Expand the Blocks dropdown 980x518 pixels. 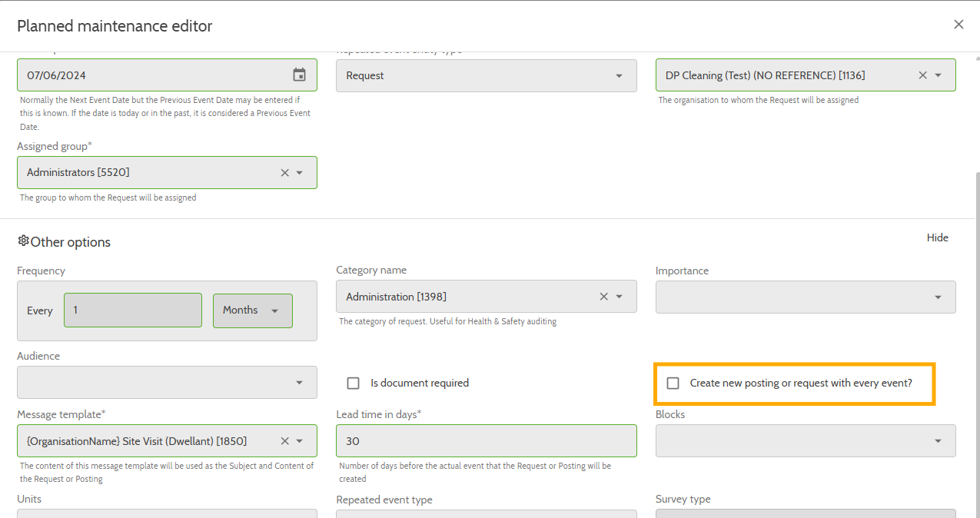pyautogui.click(x=936, y=440)
